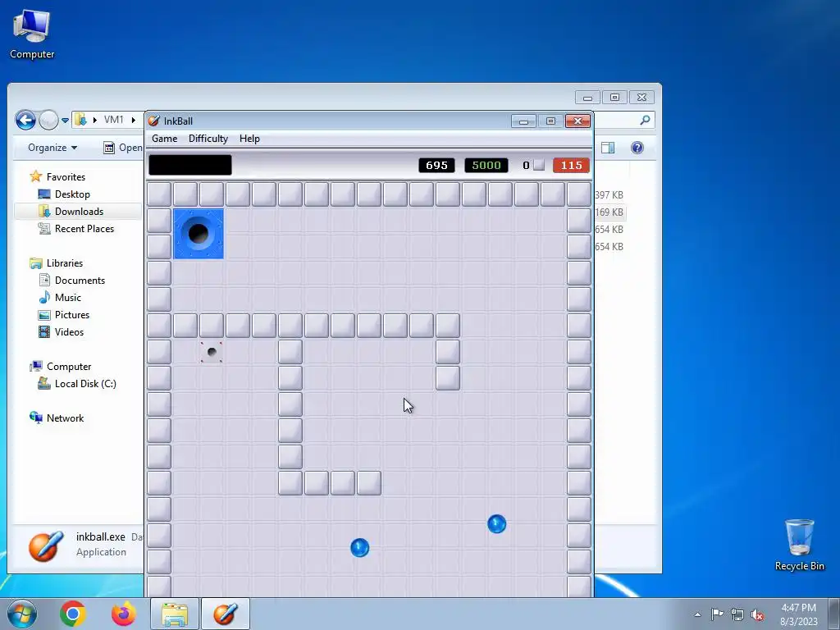
Task: Show hidden tray icons arrow
Action: [x=697, y=614]
